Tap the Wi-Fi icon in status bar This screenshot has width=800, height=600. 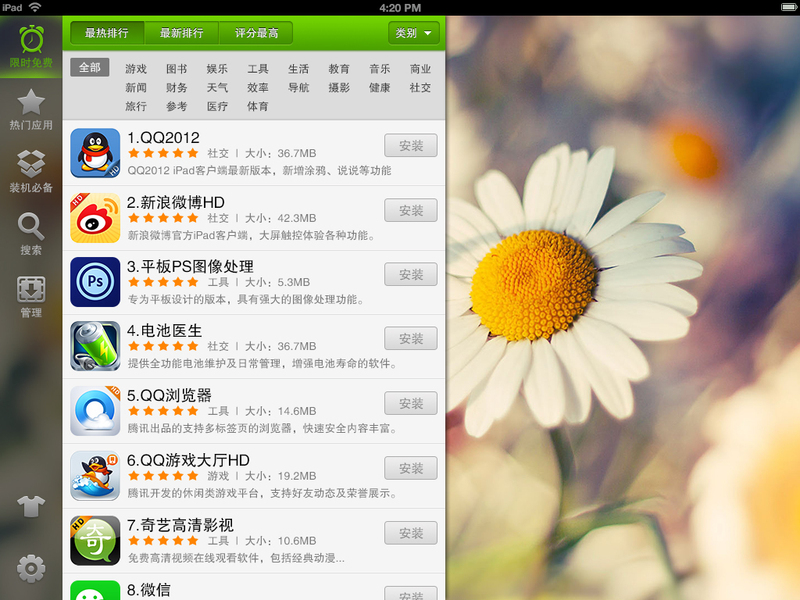click(x=35, y=7)
